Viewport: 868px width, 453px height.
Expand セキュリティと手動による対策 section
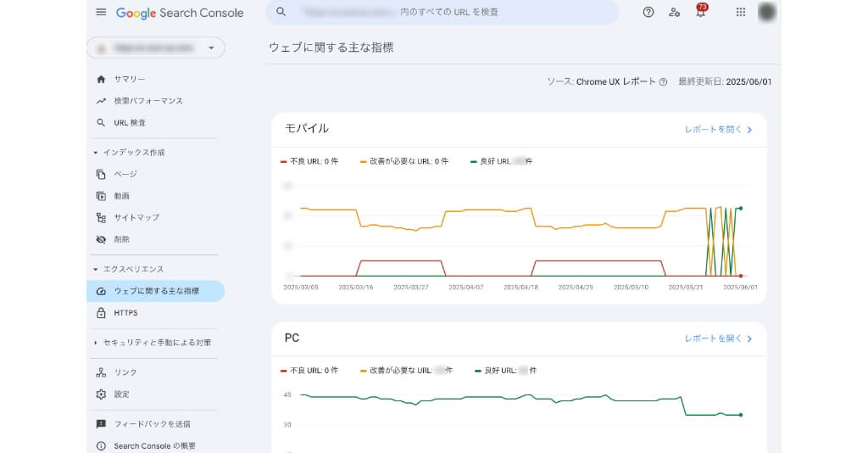[x=95, y=343]
